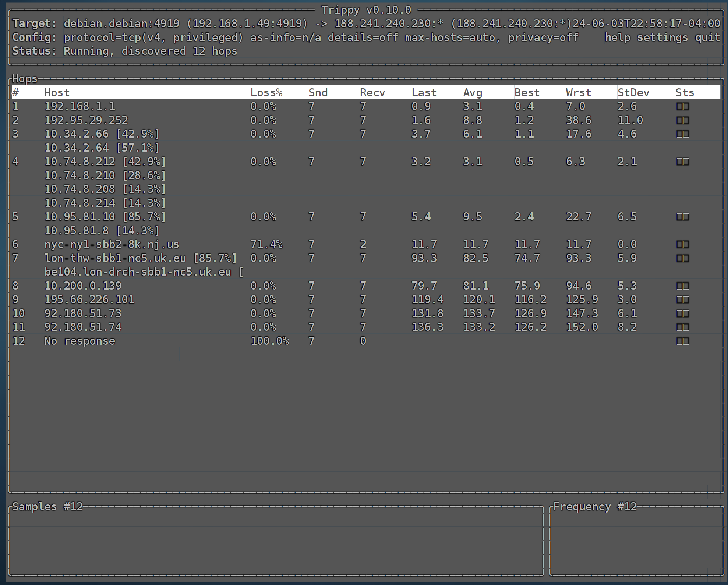Click the StDev column header

click(633, 93)
